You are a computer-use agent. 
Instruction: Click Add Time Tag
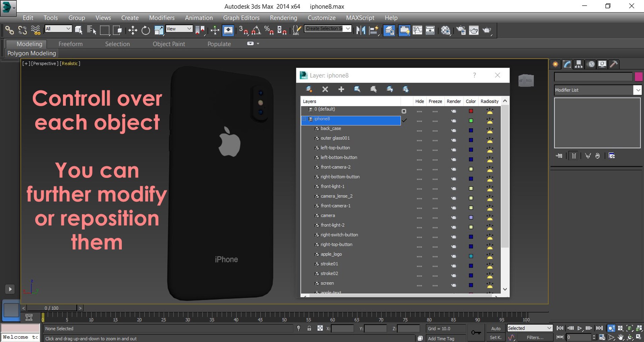pos(441,339)
